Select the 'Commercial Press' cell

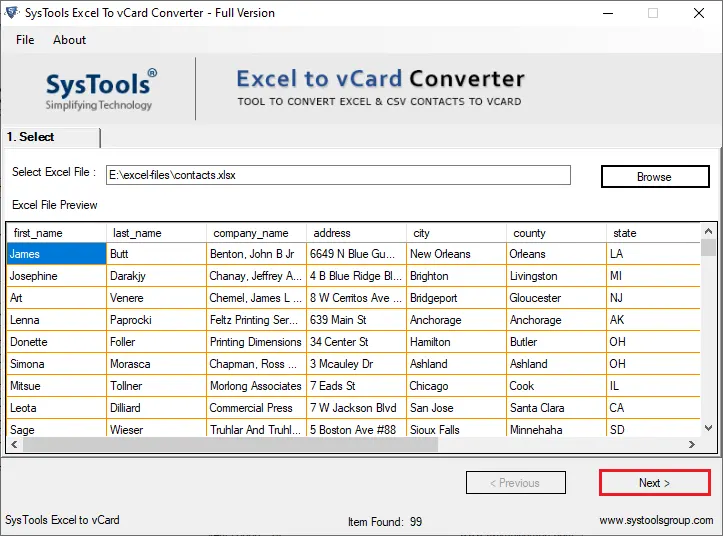pos(256,408)
